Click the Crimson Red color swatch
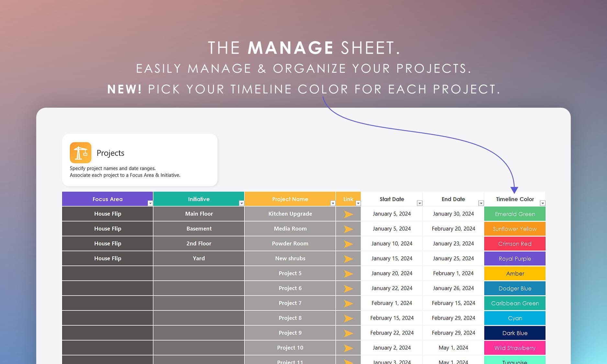The height and width of the screenshot is (364, 607). pos(515,243)
